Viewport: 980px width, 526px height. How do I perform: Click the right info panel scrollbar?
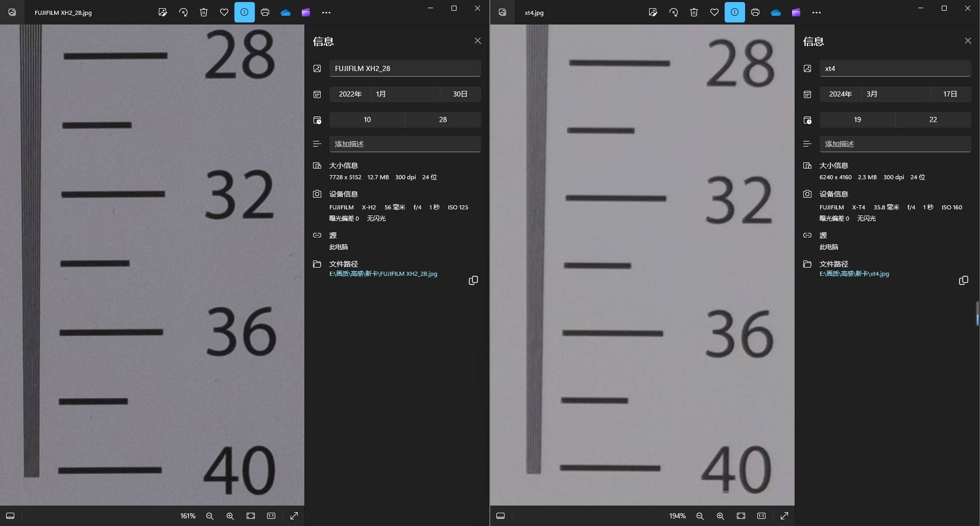click(x=977, y=313)
